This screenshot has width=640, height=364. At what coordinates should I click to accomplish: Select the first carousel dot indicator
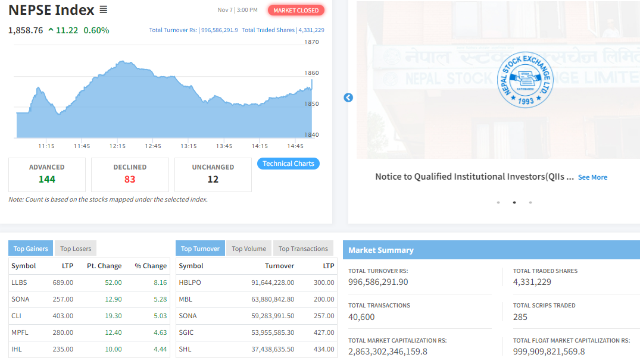(498, 203)
